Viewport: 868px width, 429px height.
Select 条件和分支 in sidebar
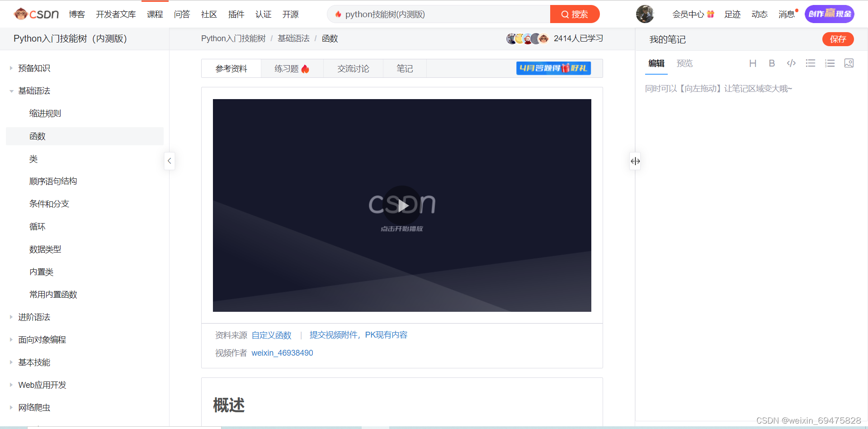(x=49, y=204)
